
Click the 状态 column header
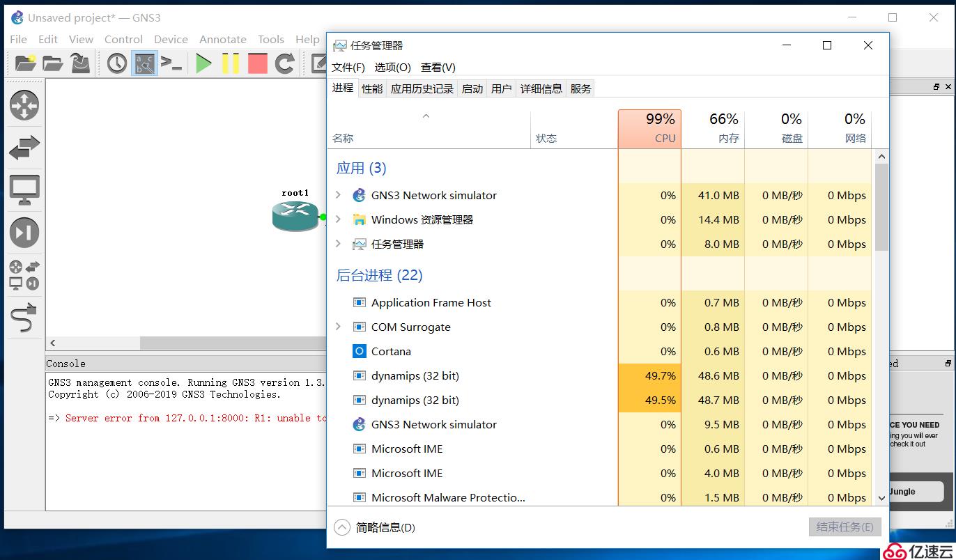tap(574, 129)
